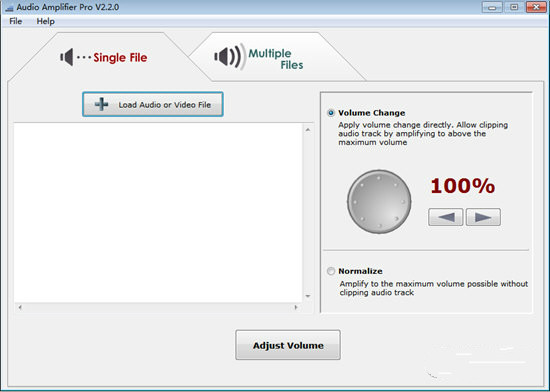Select the Volume Change radio option
This screenshot has height=392, width=550.
(x=331, y=113)
